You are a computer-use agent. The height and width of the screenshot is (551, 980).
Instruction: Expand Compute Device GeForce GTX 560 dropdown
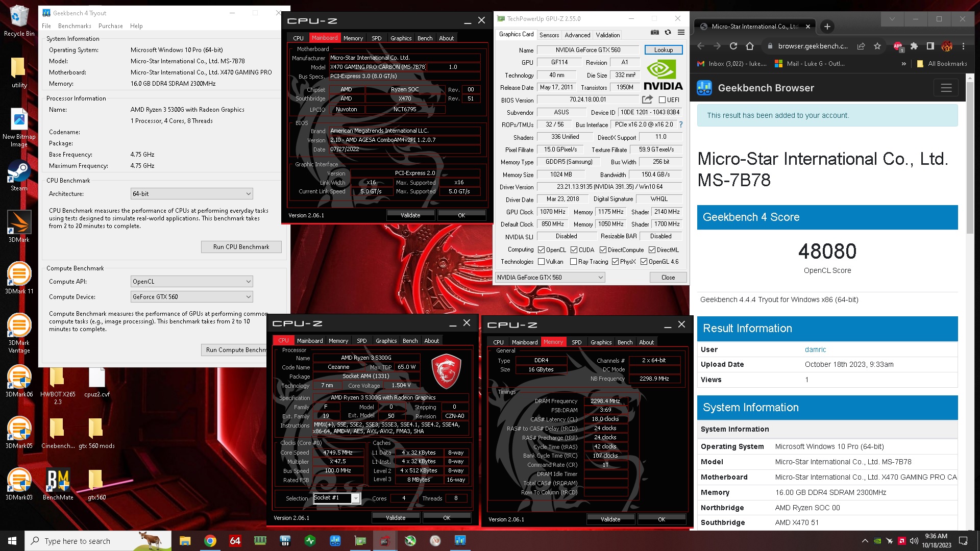tap(192, 297)
